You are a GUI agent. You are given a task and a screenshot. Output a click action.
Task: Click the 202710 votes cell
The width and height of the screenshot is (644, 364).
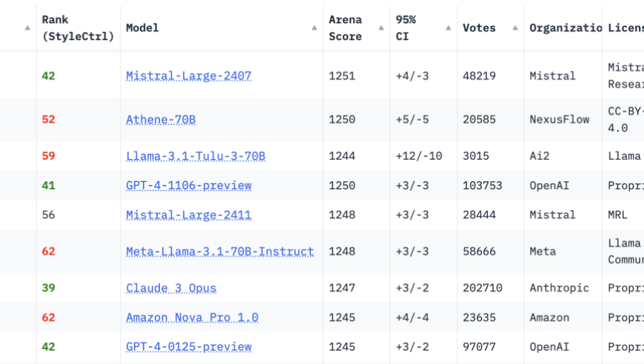482,289
